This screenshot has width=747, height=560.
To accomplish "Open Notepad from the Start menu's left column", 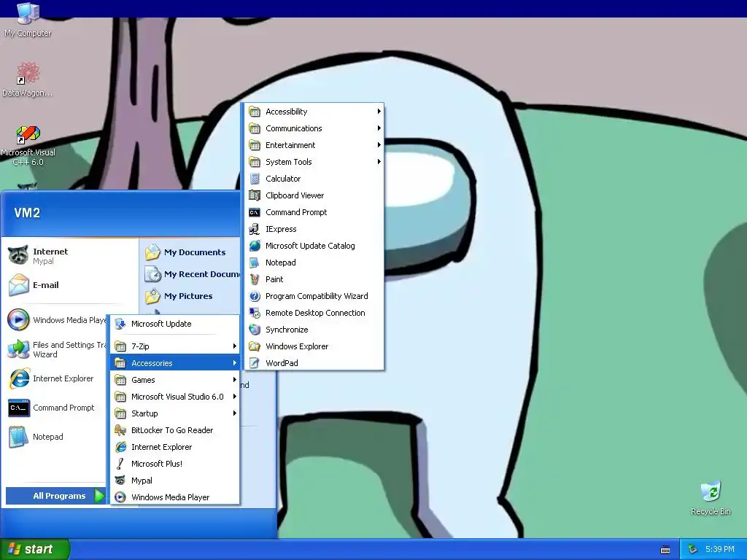I will point(56,437).
